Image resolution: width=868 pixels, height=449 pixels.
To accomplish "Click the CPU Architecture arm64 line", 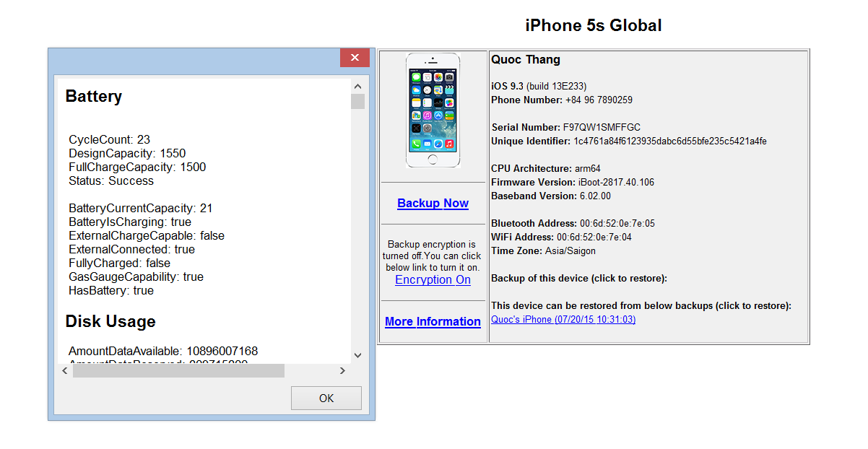I will point(546,168).
